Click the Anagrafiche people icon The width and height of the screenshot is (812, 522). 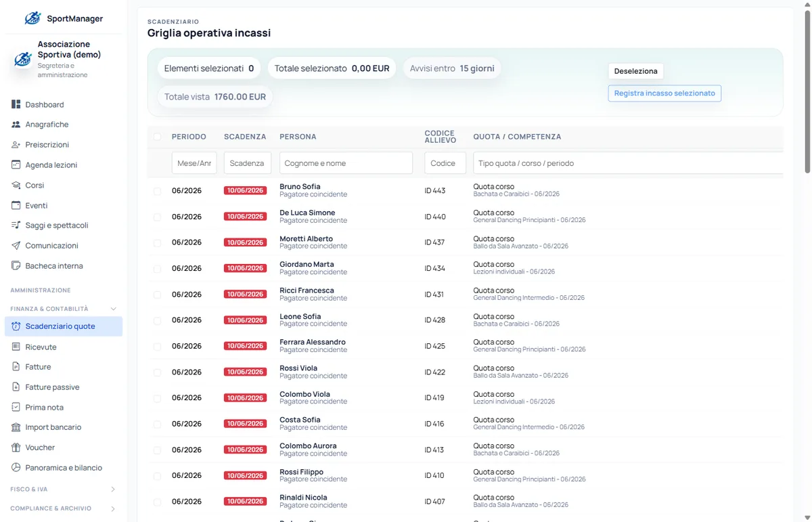pyautogui.click(x=16, y=125)
